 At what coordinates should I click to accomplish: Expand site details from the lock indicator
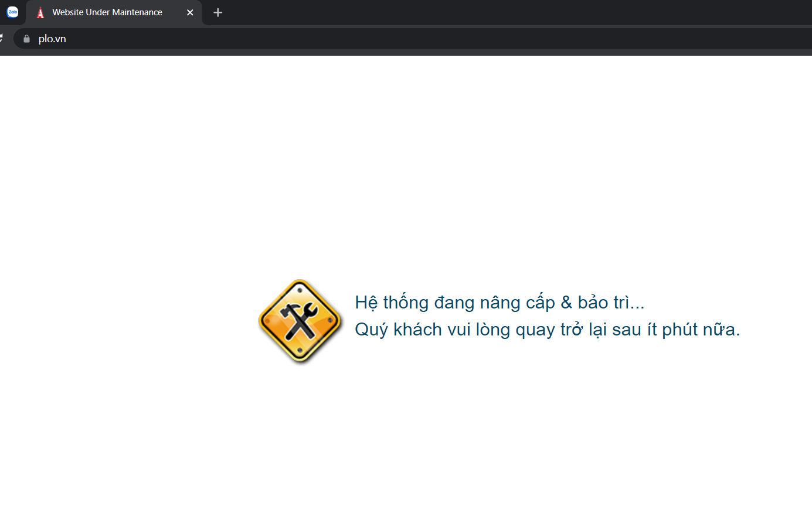26,38
